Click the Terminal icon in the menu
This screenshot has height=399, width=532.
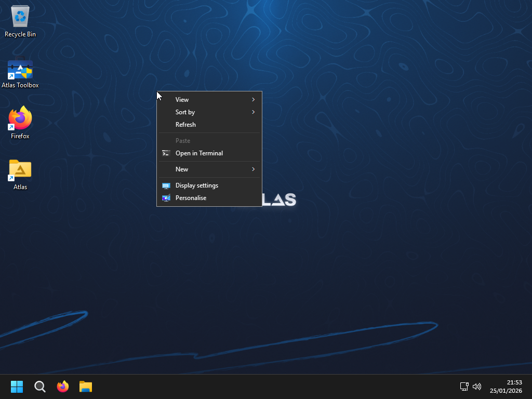pyautogui.click(x=166, y=153)
